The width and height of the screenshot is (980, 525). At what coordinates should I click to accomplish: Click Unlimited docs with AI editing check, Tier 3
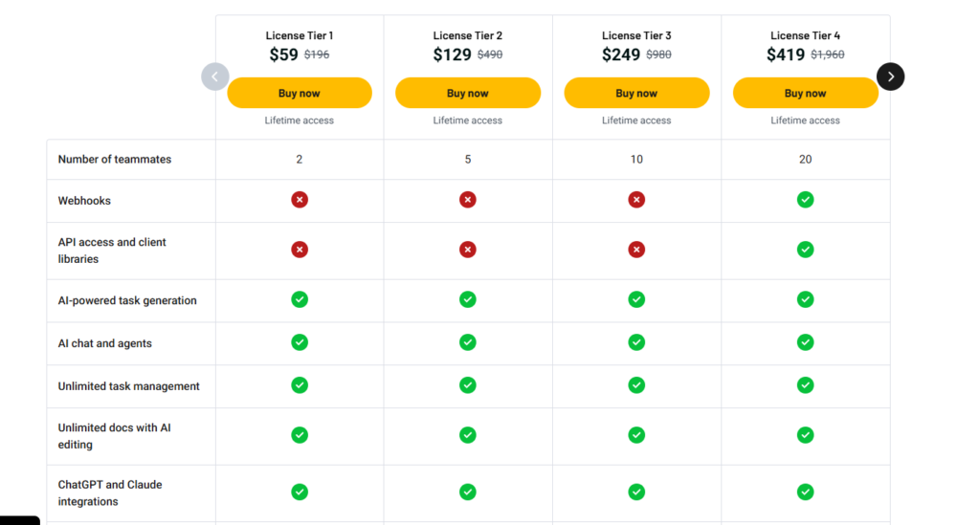point(636,435)
